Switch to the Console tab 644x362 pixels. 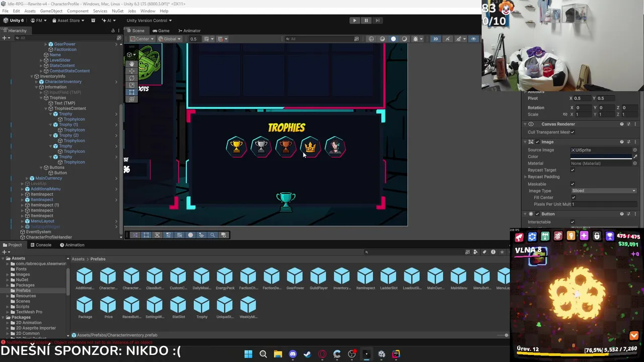click(40, 245)
